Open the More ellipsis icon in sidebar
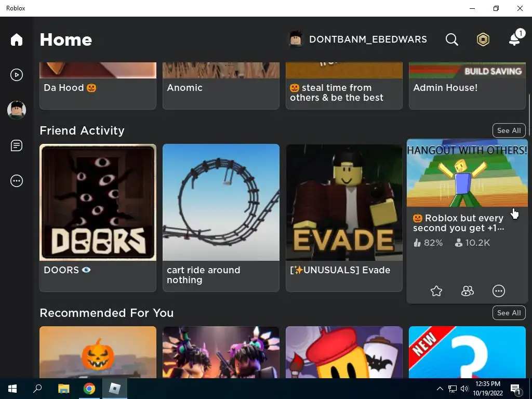Image resolution: width=532 pixels, height=399 pixels. click(16, 181)
